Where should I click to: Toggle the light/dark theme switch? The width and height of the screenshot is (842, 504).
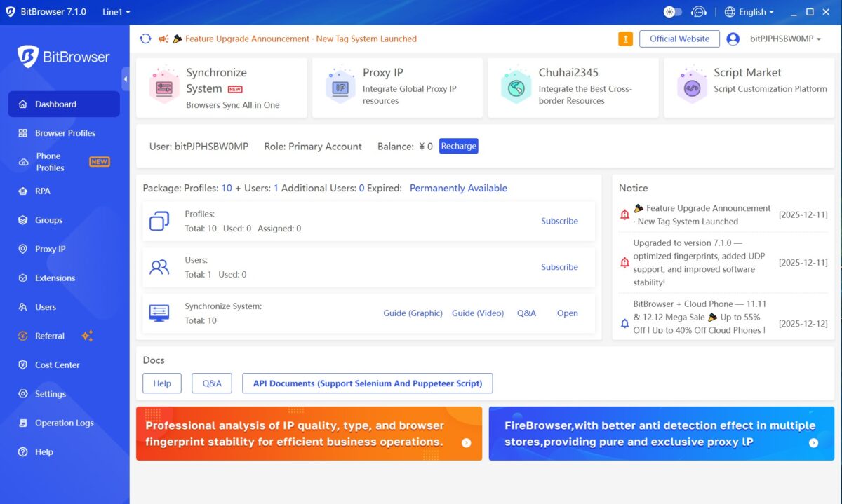pyautogui.click(x=672, y=12)
